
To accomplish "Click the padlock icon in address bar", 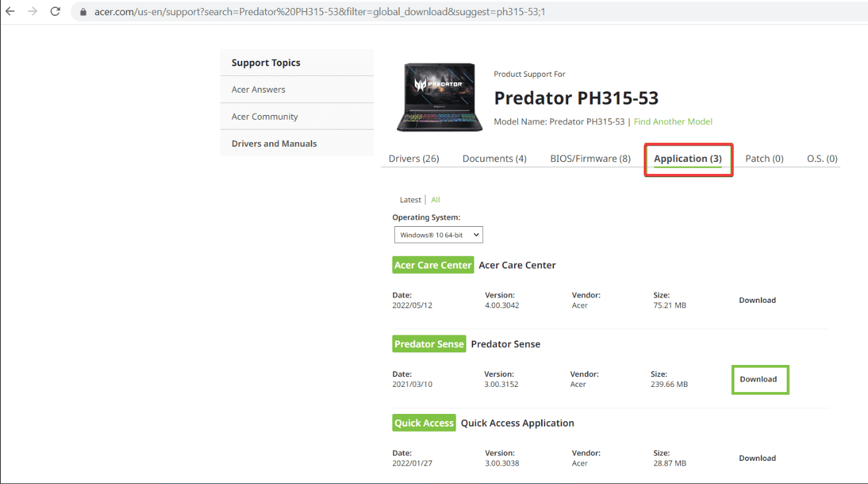I will tap(82, 11).
